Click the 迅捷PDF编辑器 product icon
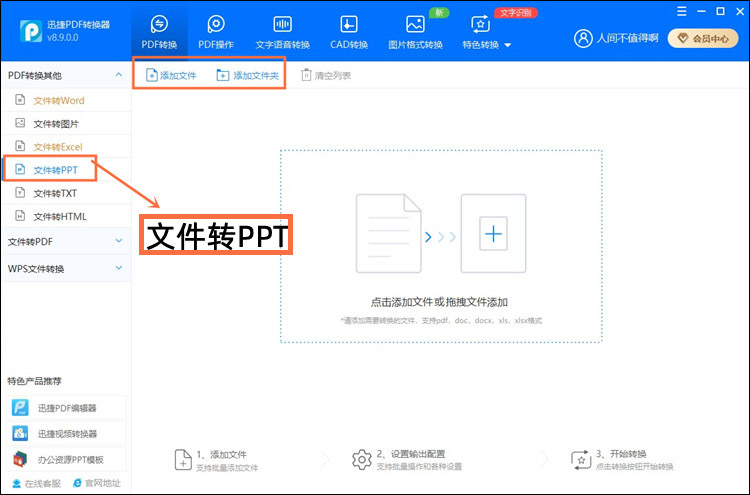Viewport: 750px width, 495px height. [20, 407]
